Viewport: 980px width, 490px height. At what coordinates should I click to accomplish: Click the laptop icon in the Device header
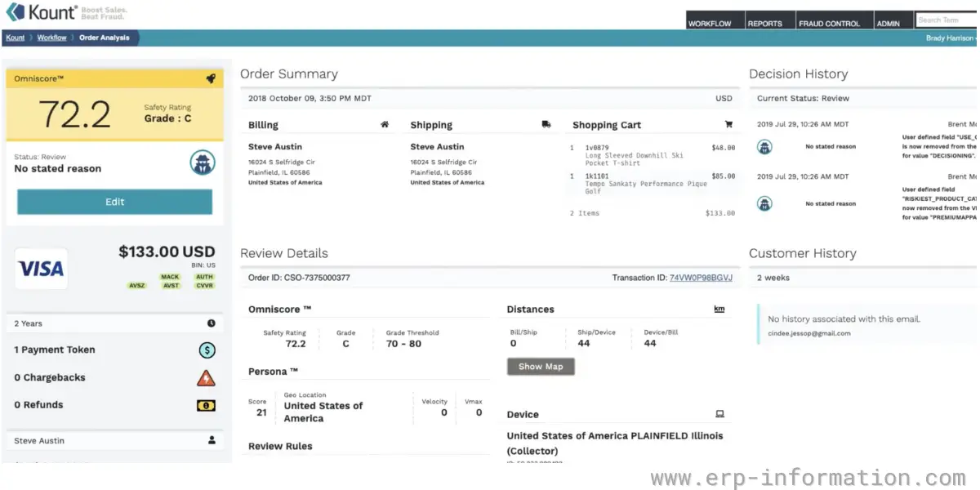pos(719,414)
